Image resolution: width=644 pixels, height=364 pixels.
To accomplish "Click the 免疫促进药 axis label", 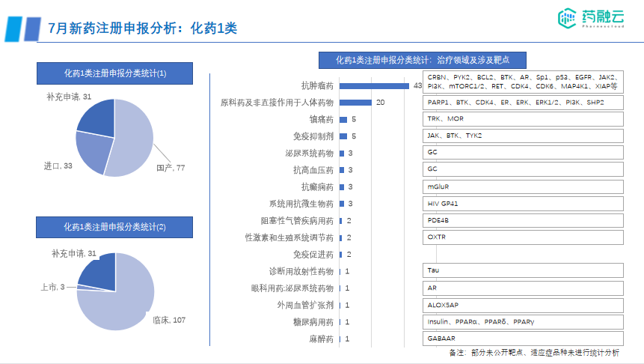I will tap(313, 255).
